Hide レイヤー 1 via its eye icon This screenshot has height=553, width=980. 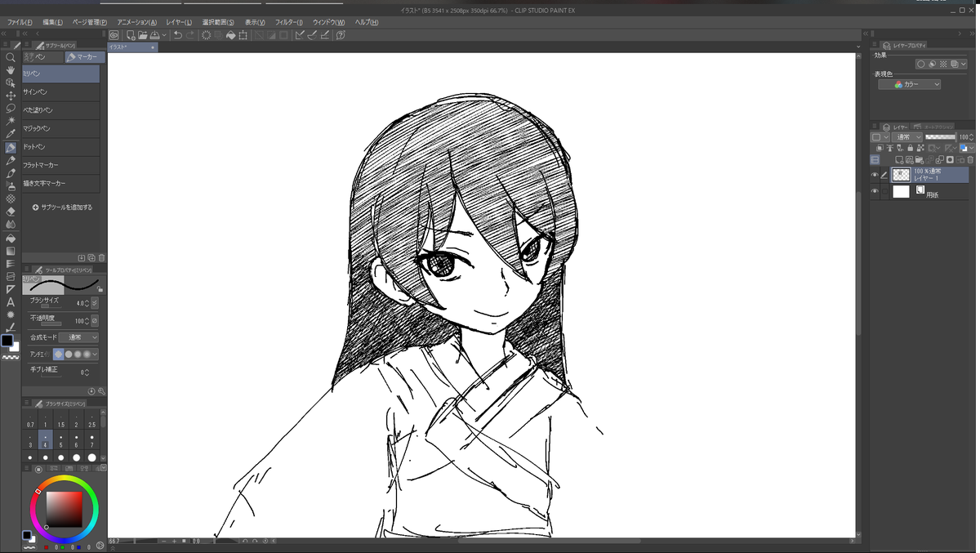875,175
